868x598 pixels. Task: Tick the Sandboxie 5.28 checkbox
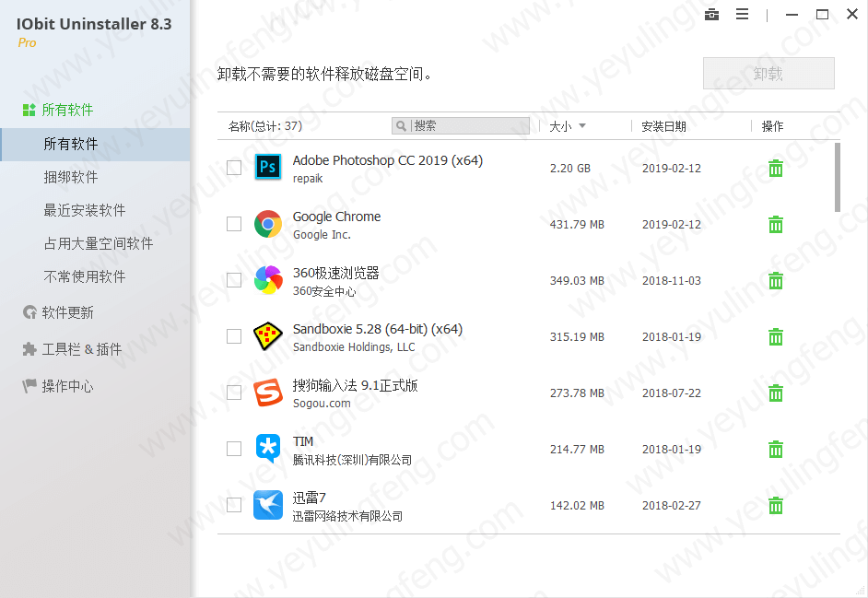[x=234, y=336]
